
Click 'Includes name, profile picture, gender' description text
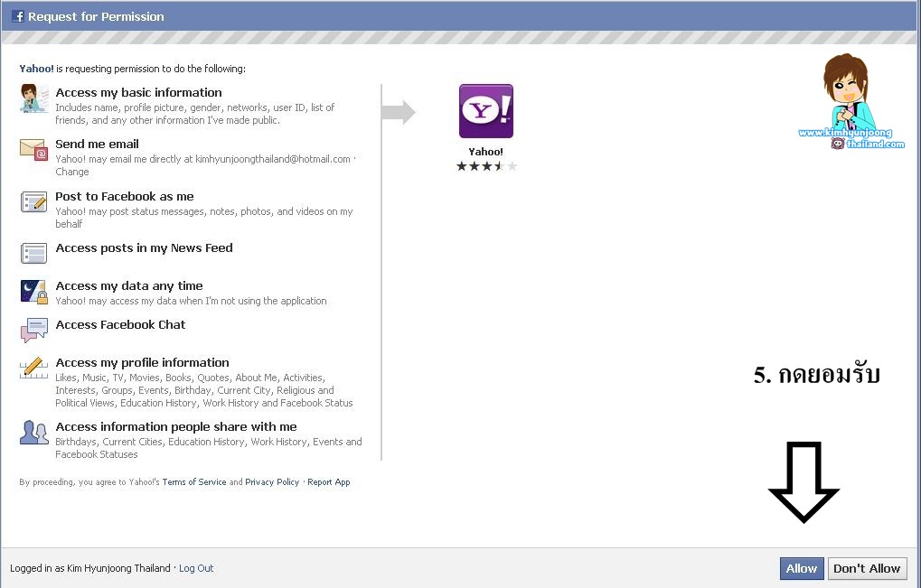195,114
